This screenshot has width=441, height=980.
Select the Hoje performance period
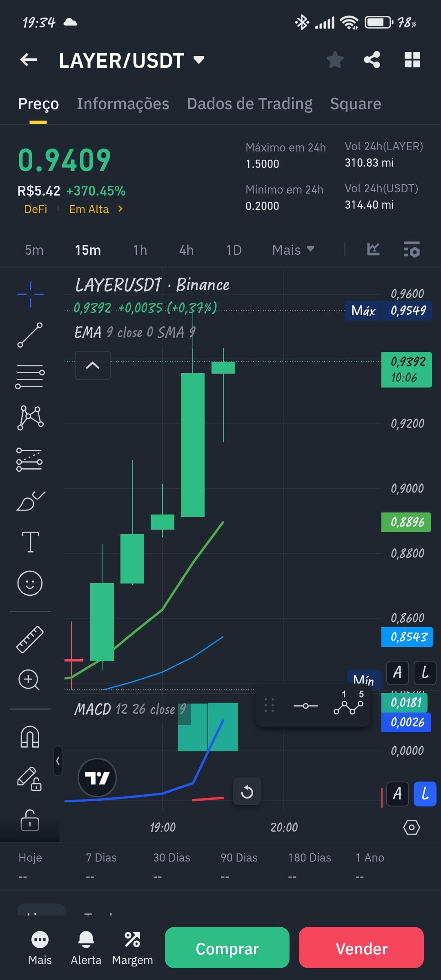coord(30,866)
